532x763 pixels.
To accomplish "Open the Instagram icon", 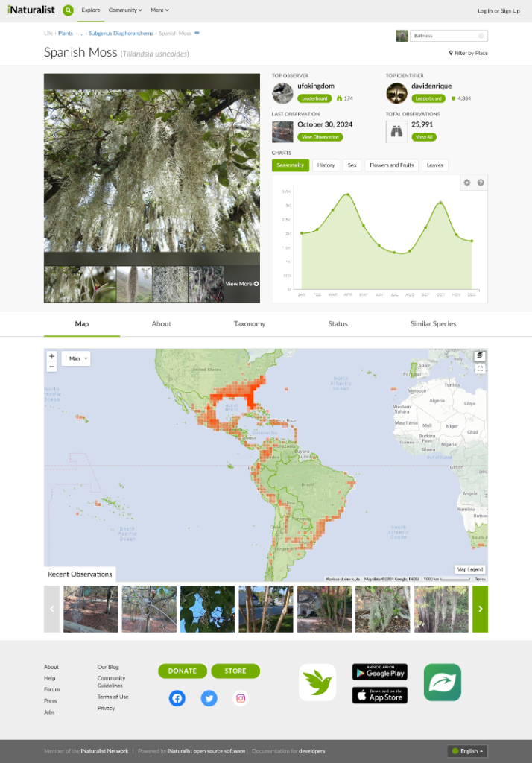I will point(241,698).
